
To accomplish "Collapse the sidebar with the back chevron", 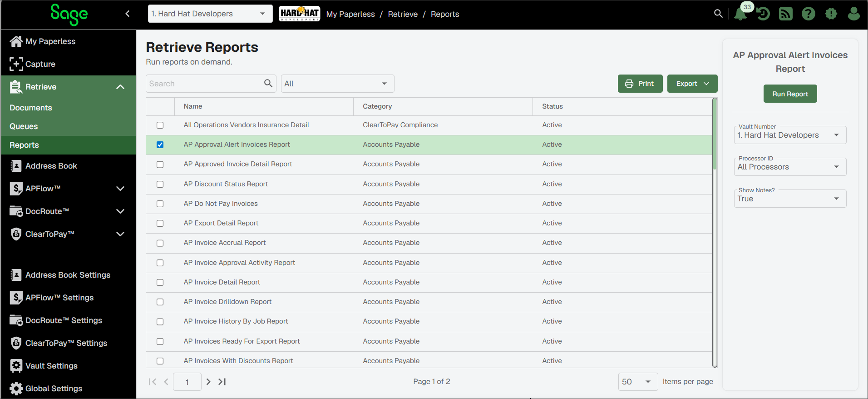I will (x=128, y=14).
